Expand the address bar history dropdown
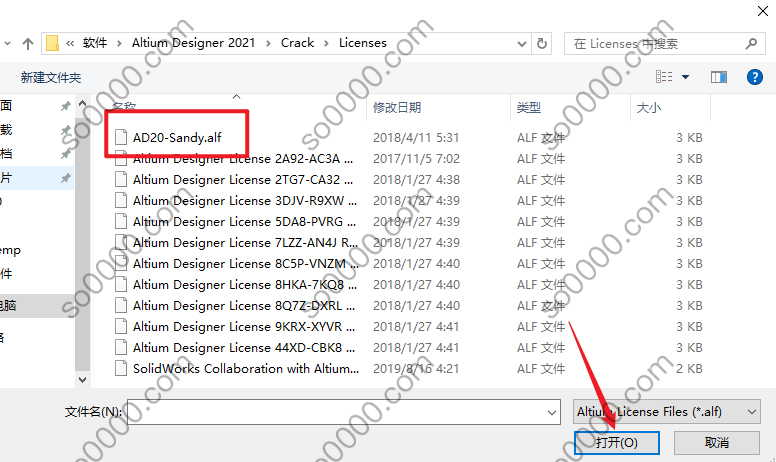 (521, 44)
